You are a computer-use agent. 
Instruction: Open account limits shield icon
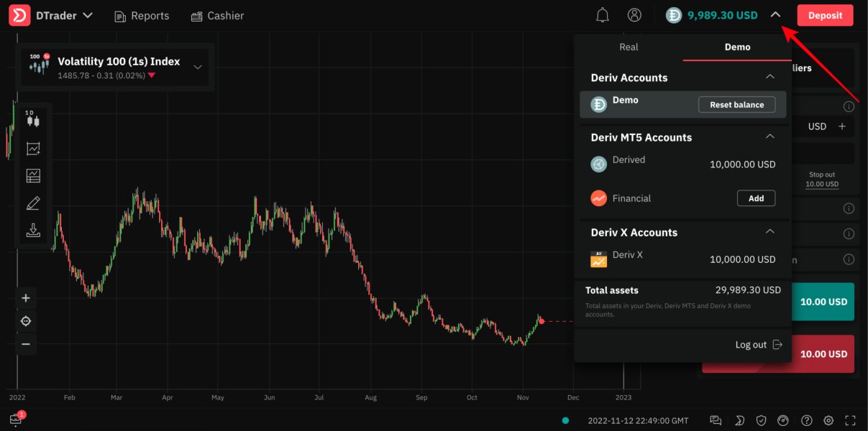coord(762,420)
